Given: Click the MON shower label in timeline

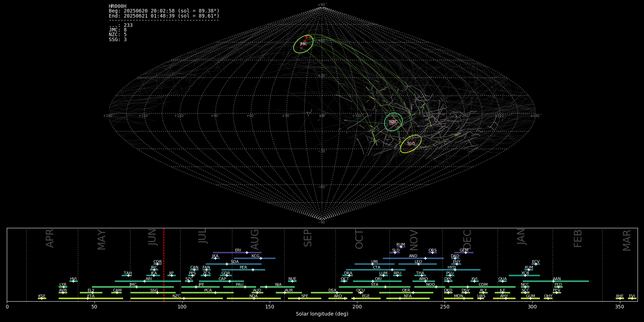Looking at the screenshot, I should coord(458,296).
